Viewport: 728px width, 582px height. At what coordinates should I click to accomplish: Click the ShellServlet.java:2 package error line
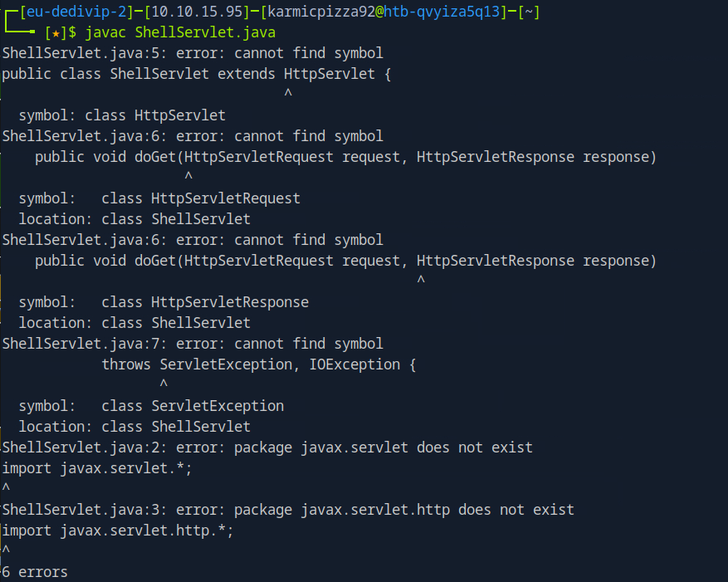coord(267,448)
